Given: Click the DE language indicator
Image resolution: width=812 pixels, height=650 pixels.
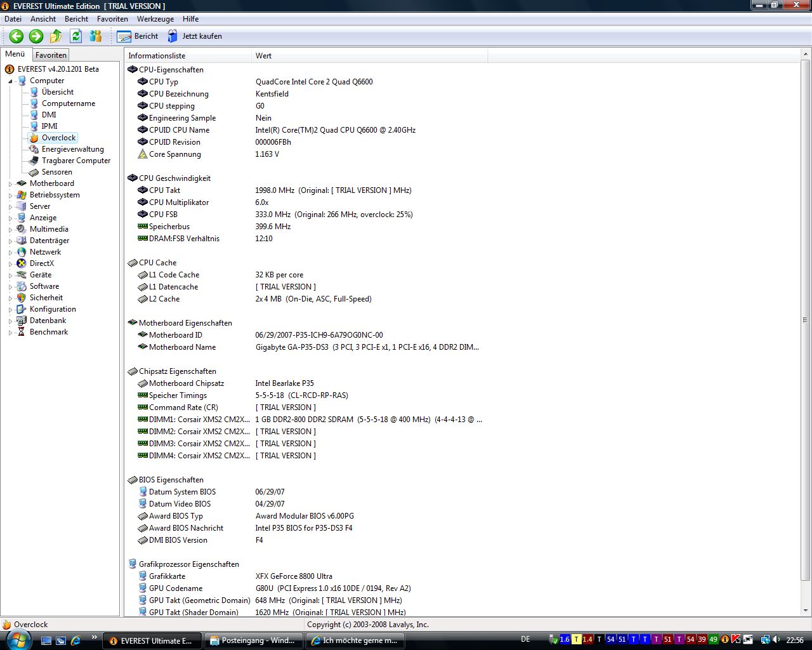Looking at the screenshot, I should pyautogui.click(x=525, y=639).
